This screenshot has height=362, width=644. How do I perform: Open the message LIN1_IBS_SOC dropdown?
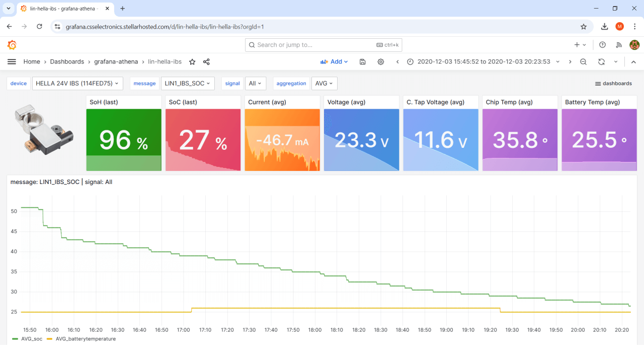click(x=187, y=83)
